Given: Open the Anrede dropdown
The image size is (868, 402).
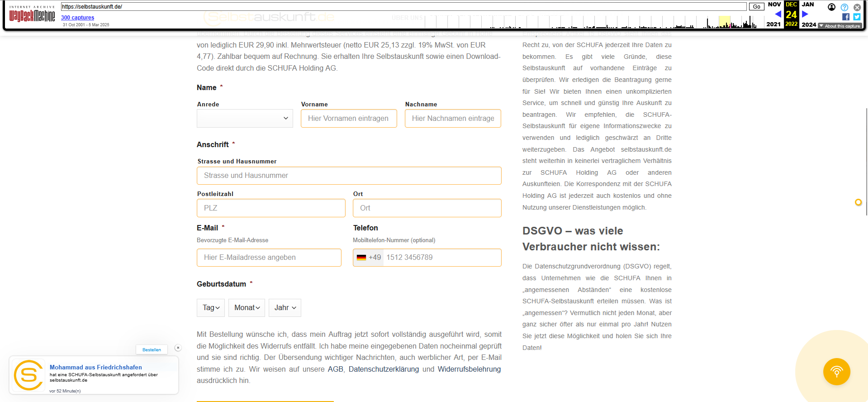Looking at the screenshot, I should pos(245,118).
